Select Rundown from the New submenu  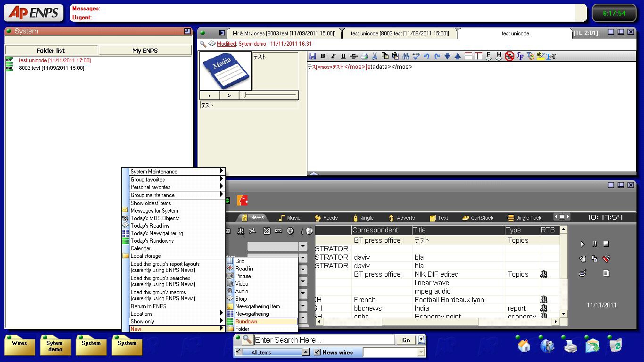[x=246, y=321]
